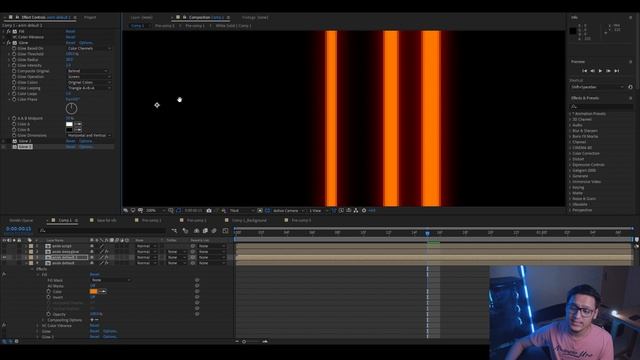
Task: Click the Color Phase angle dial
Action: click(x=71, y=108)
